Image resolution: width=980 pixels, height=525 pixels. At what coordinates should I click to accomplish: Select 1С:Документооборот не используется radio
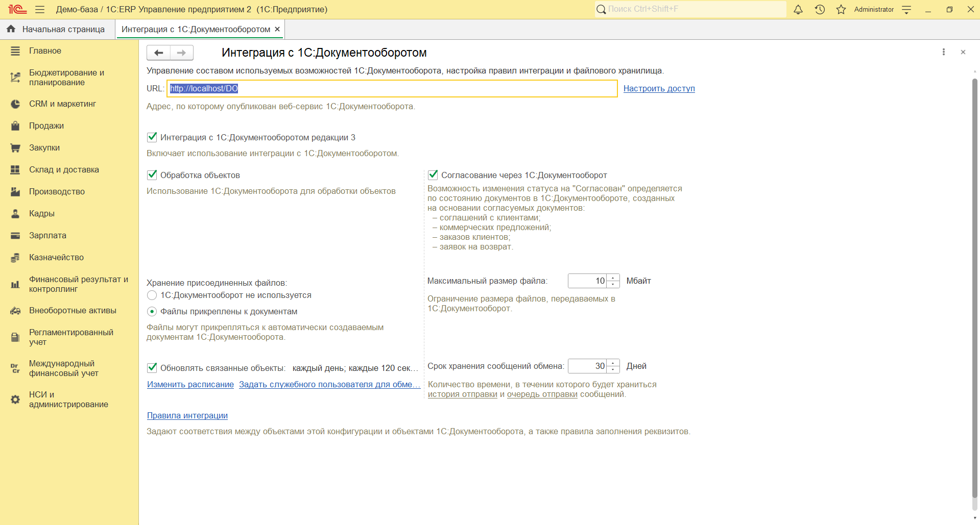[x=152, y=295]
